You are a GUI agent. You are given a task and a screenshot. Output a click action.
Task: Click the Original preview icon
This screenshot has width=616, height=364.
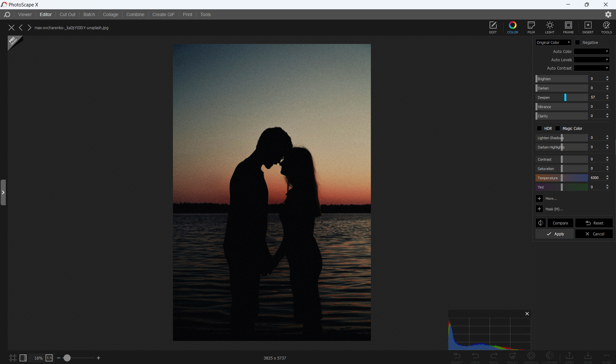pos(531,356)
